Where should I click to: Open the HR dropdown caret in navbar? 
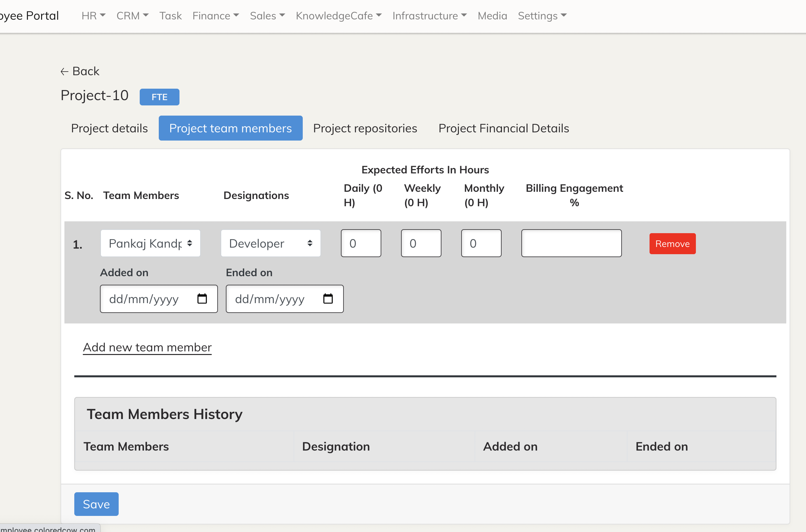coord(103,15)
